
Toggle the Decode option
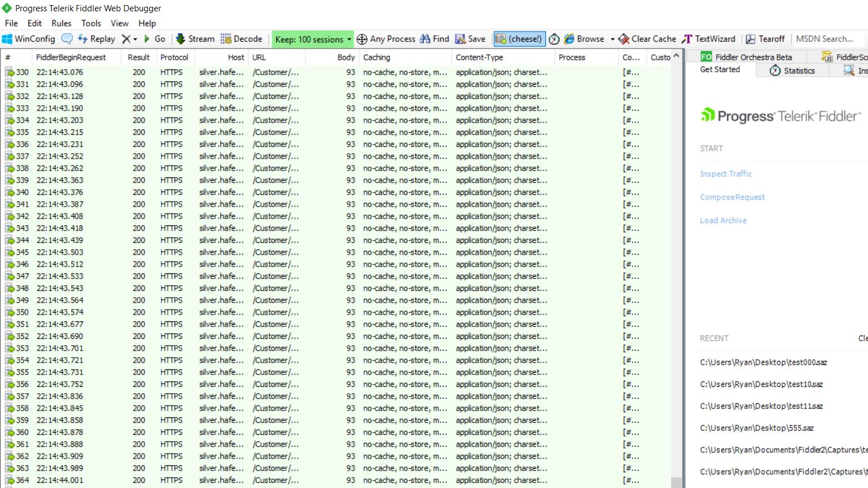(241, 39)
